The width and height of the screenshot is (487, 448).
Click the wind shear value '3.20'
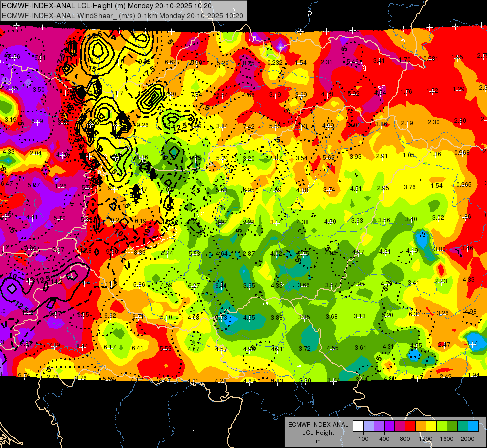coord(248,159)
